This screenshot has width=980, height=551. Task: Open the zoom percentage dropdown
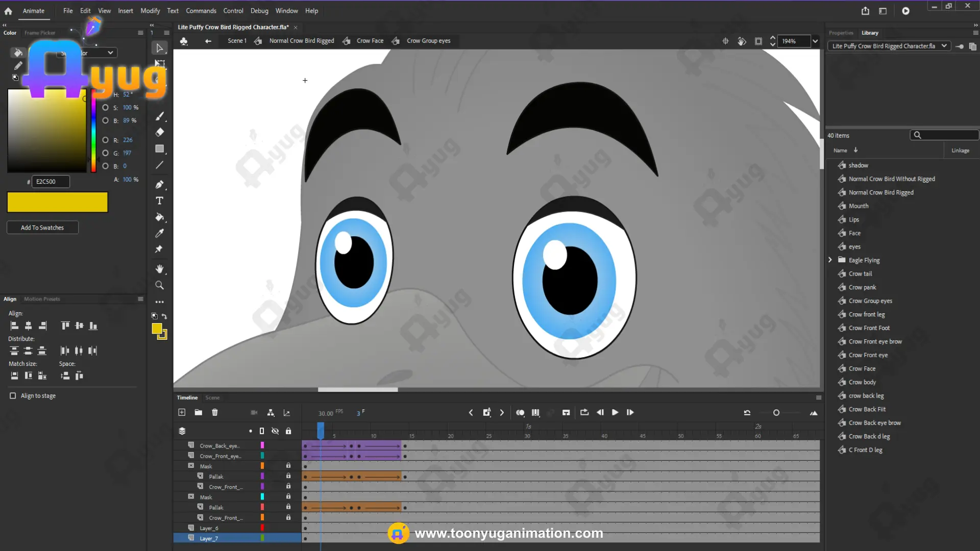pyautogui.click(x=815, y=41)
